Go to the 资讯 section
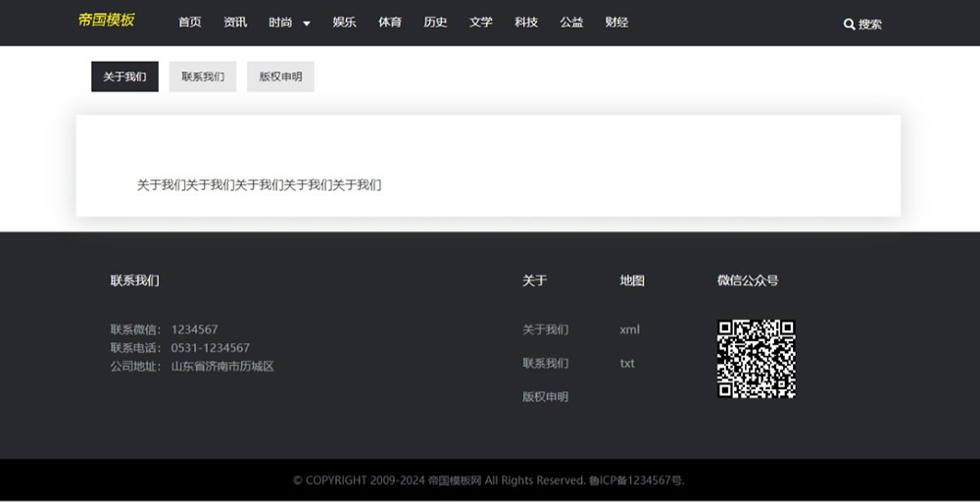980x502 pixels. point(235,23)
